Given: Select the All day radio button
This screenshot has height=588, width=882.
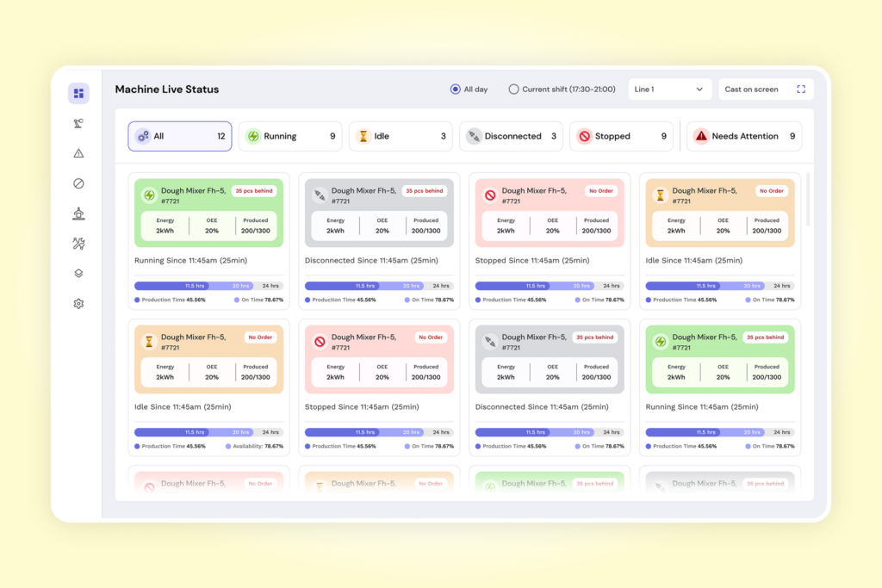Looking at the screenshot, I should pyautogui.click(x=455, y=90).
